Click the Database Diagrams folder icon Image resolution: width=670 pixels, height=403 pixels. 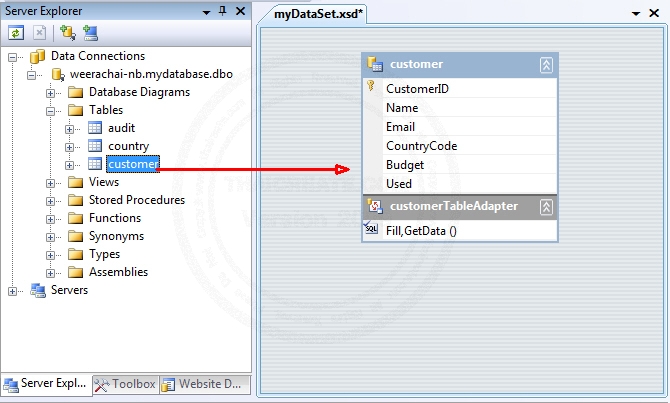(x=76, y=92)
